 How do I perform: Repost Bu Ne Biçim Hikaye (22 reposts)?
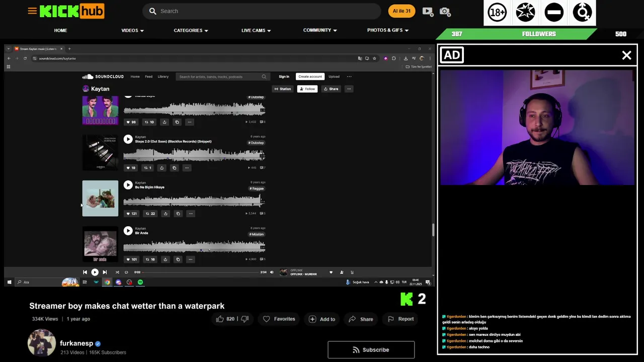point(150,214)
